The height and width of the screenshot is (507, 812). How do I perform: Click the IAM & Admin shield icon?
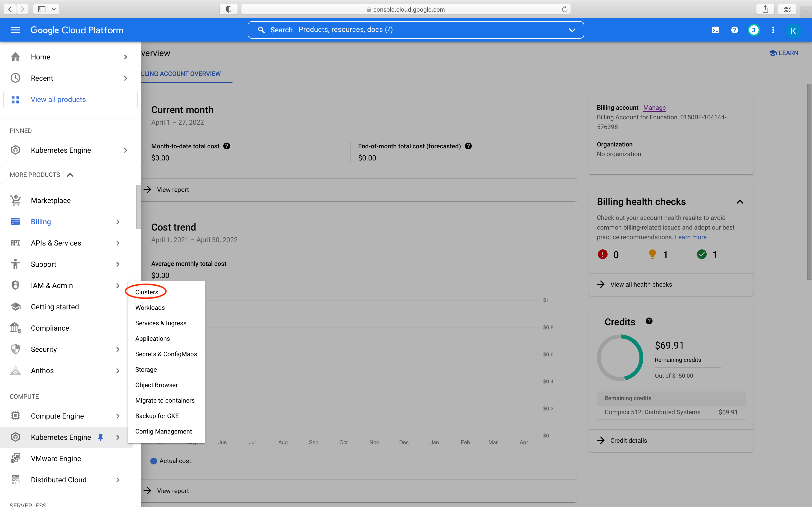(x=15, y=285)
